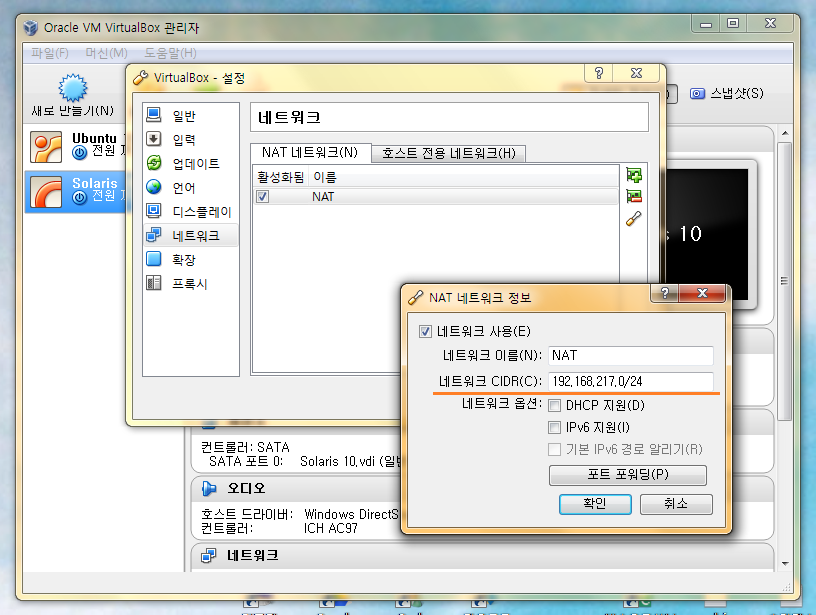Click the '컨트롤러: SATA' text
This screenshot has width=816, height=615.
click(x=245, y=447)
